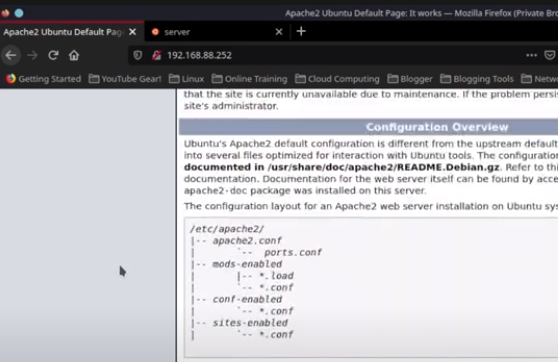Open page actions three-dot menu
The height and width of the screenshot is (362, 558).
pyautogui.click(x=532, y=55)
